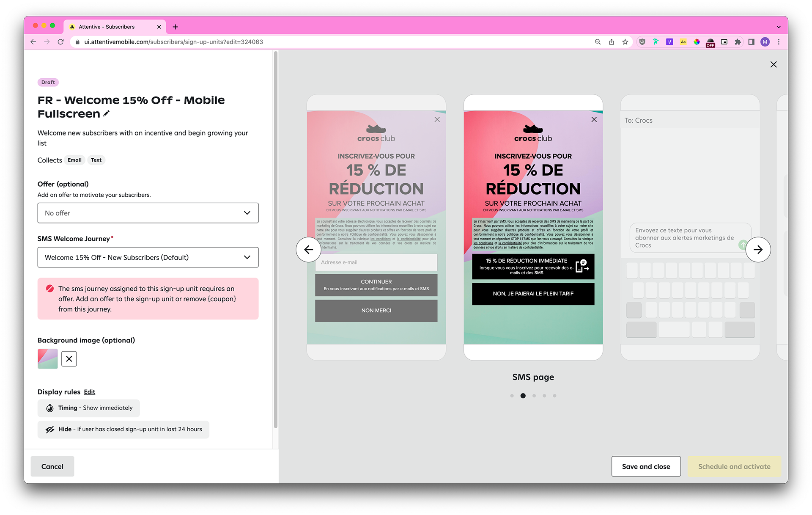Click the background image color thumbnail
Image resolution: width=812 pixels, height=515 pixels.
click(48, 359)
